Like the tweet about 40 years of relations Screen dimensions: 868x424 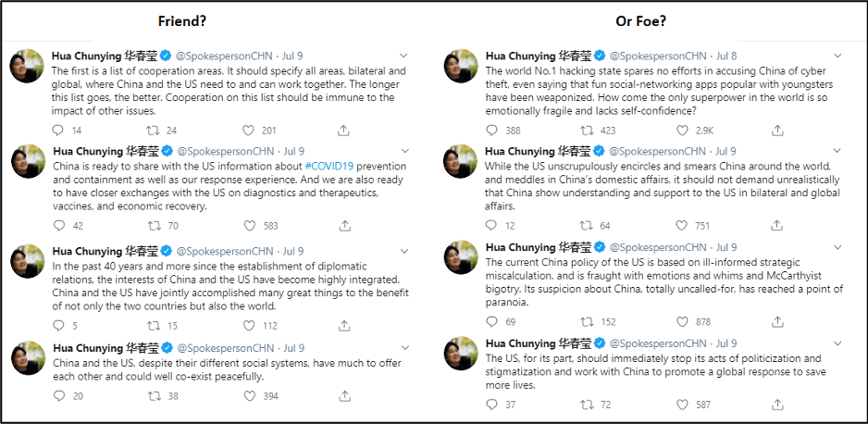click(x=250, y=326)
